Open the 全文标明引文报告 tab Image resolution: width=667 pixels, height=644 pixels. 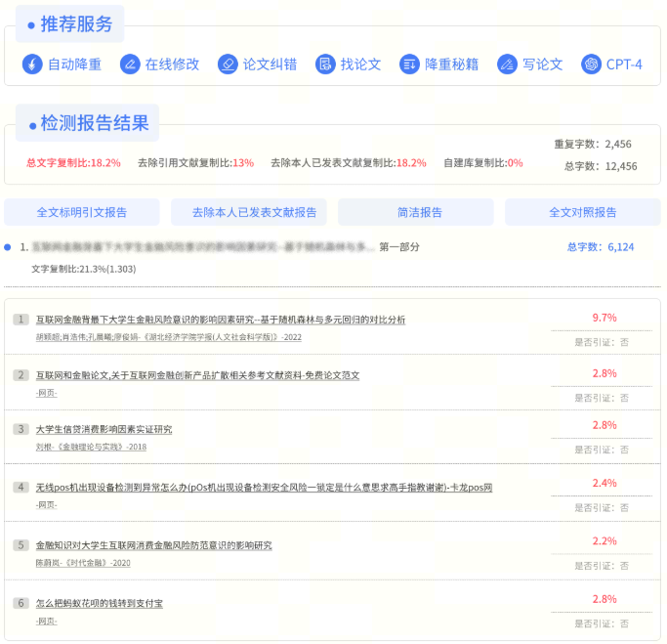(x=82, y=212)
